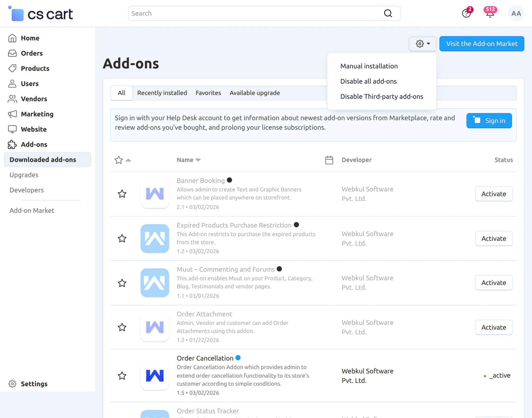532x418 pixels.
Task: Mark Order Attachment as favorite
Action: click(122, 327)
